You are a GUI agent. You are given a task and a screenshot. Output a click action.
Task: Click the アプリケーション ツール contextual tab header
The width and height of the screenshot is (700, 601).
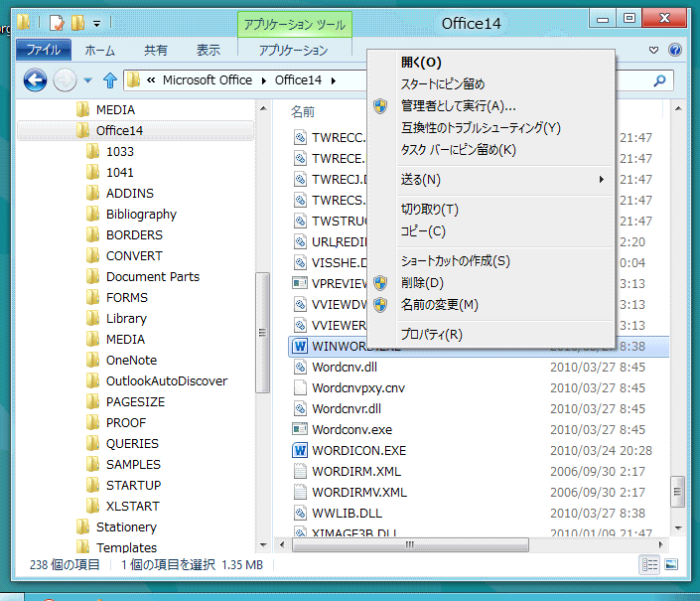(295, 25)
